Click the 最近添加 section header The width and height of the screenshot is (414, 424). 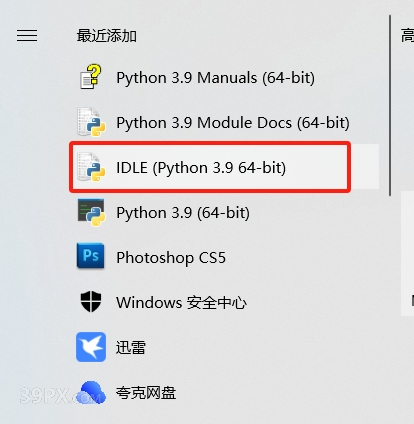107,36
